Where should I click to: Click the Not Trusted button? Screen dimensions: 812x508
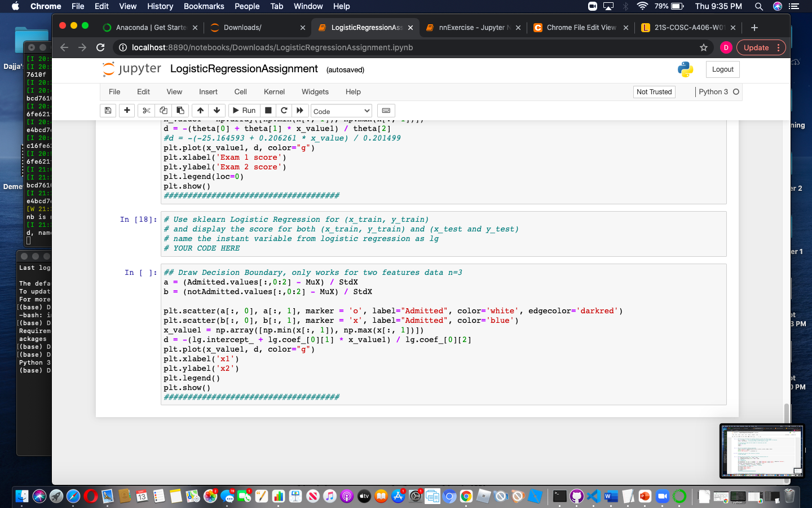[654, 91]
